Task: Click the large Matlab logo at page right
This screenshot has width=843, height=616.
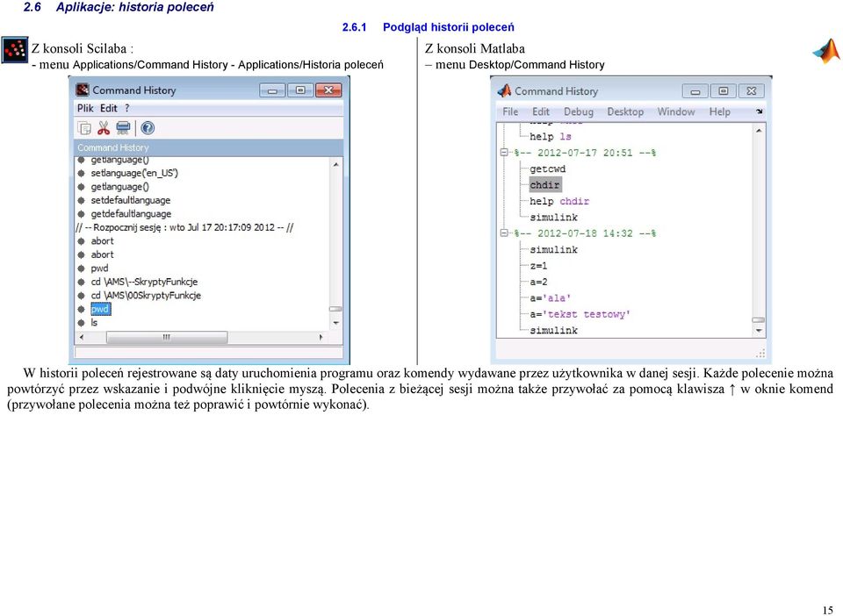Action: (x=826, y=52)
